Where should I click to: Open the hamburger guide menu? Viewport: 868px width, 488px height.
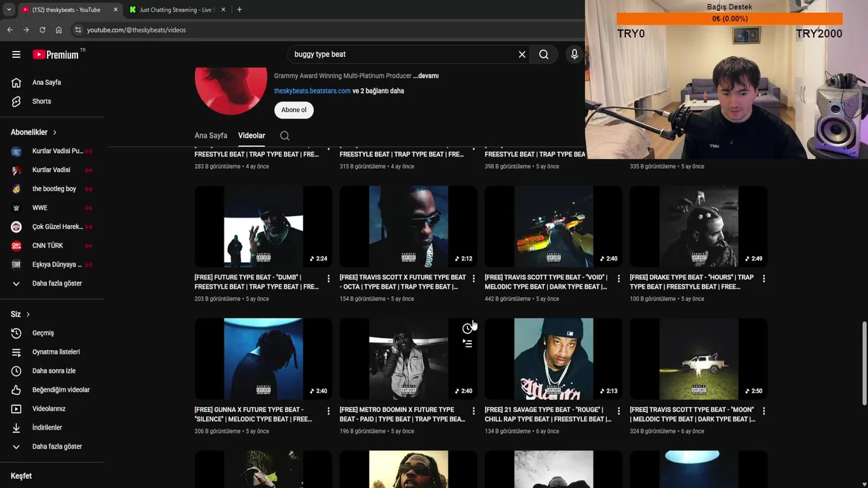(16, 54)
